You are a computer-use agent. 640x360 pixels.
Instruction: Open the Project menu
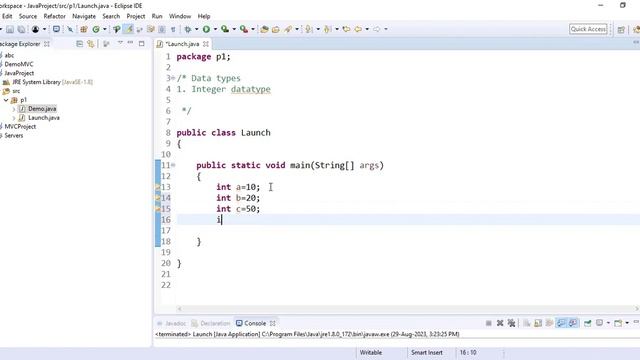coord(136,16)
